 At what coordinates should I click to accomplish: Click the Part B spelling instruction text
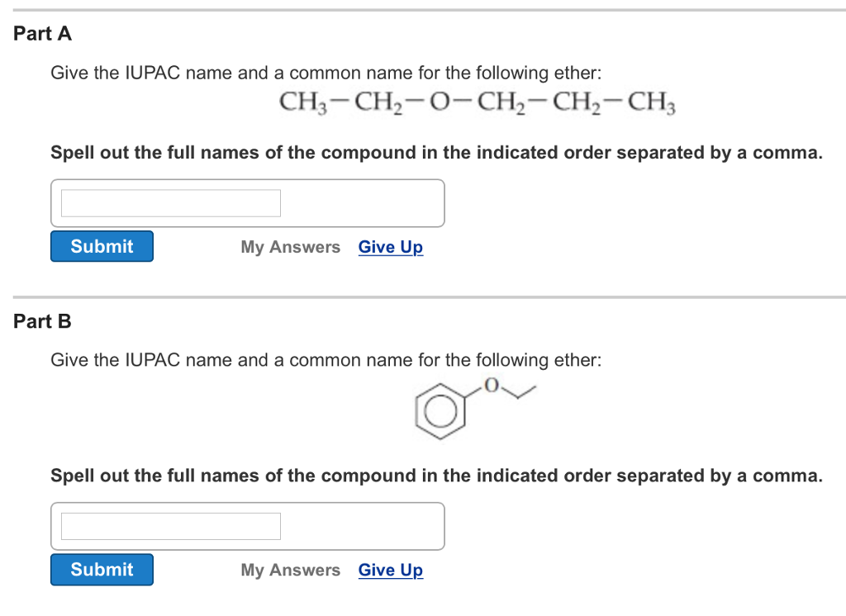click(x=436, y=476)
